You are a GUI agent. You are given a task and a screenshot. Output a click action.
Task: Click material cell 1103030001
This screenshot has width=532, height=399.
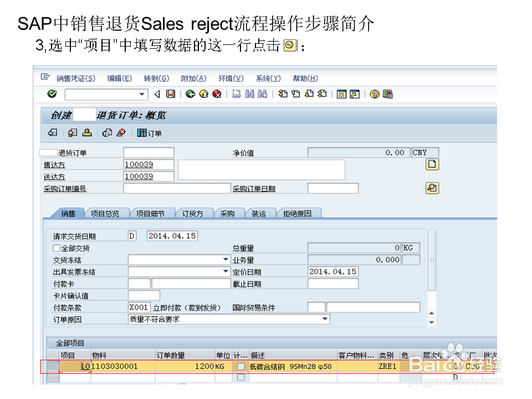[x=123, y=366]
